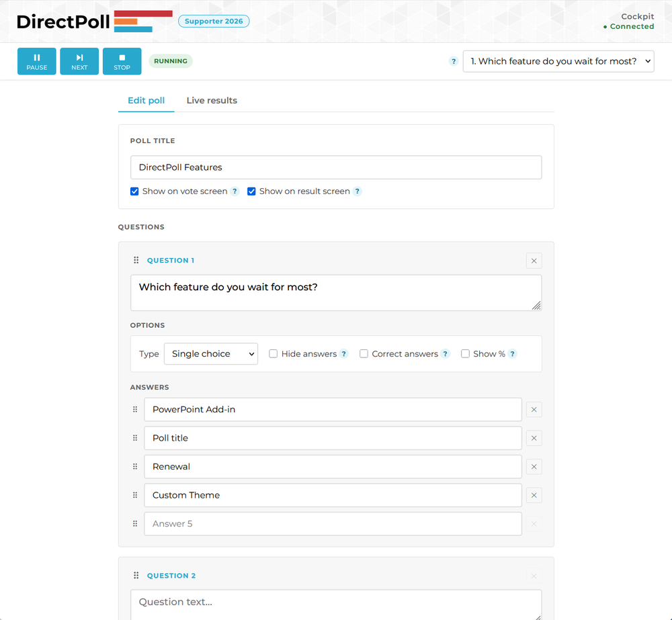Switch to the Live results tab
The height and width of the screenshot is (620, 672).
click(212, 100)
